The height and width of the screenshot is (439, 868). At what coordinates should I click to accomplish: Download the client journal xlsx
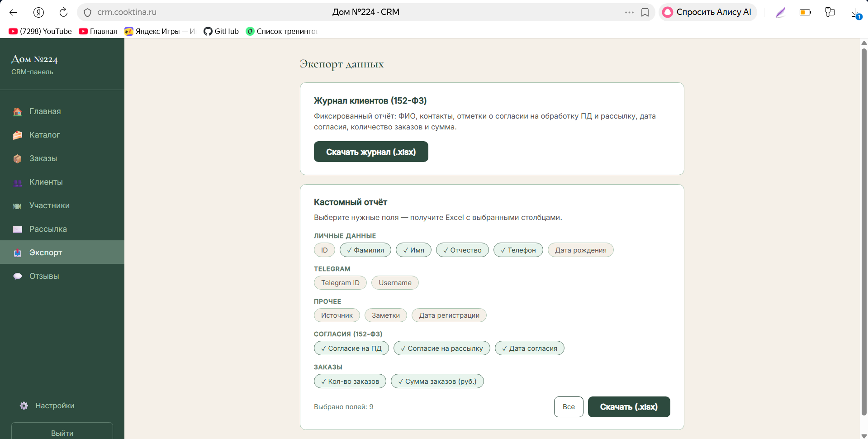coord(371,152)
